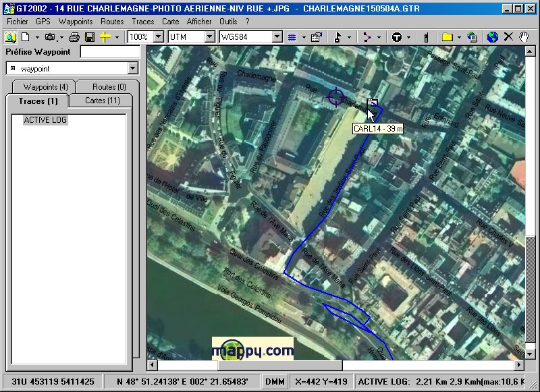The width and height of the screenshot is (540, 392).
Task: Expand the waypoint symbol combo box
Action: [x=132, y=68]
